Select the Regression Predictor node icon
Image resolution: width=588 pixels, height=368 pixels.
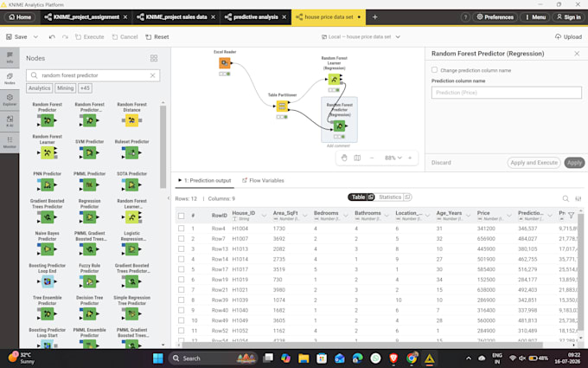(89, 217)
